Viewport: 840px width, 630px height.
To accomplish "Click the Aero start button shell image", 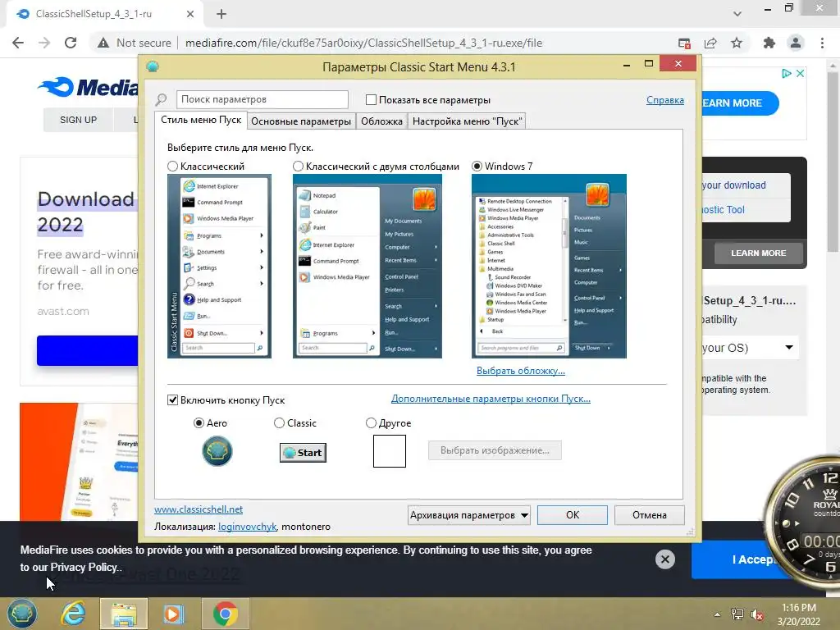I will pyautogui.click(x=217, y=451).
